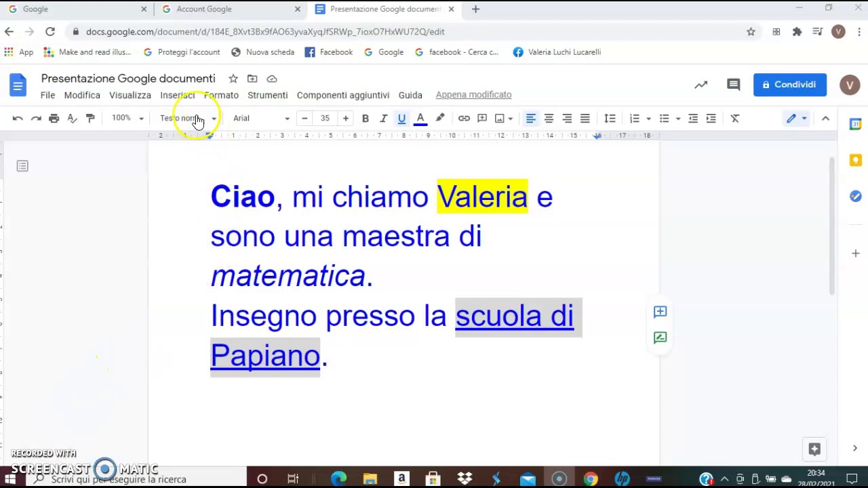
Task: Center align the text
Action: [549, 119]
